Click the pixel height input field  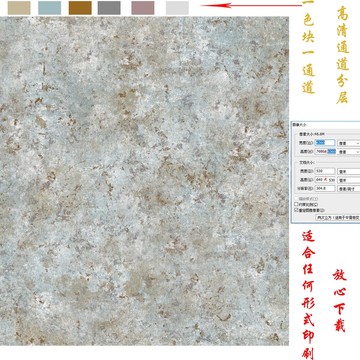pos(325,151)
